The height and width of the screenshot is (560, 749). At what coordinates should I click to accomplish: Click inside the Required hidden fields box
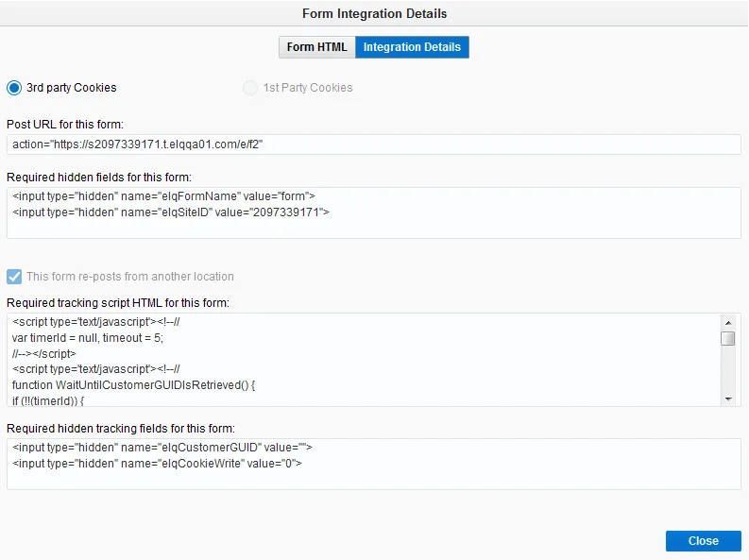click(373, 212)
